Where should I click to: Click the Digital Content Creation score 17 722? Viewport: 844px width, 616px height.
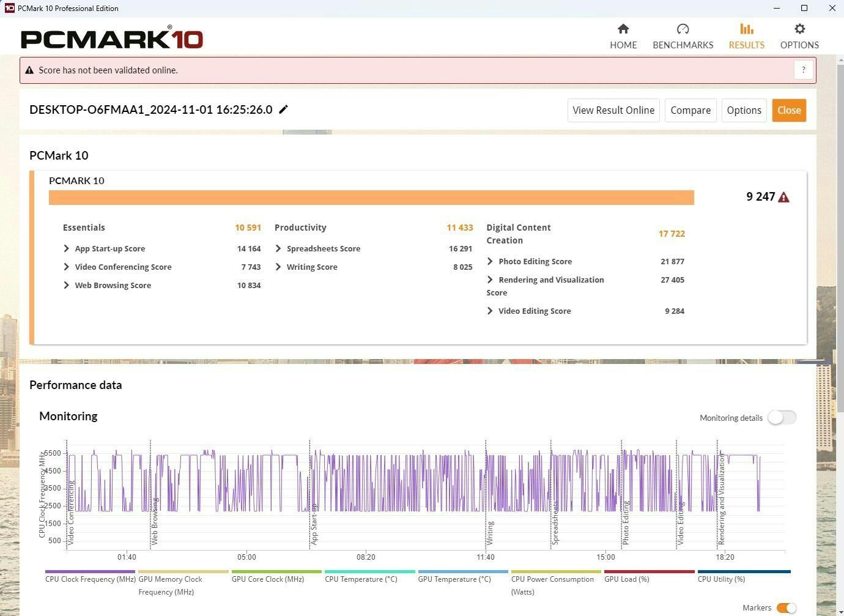pyautogui.click(x=672, y=234)
